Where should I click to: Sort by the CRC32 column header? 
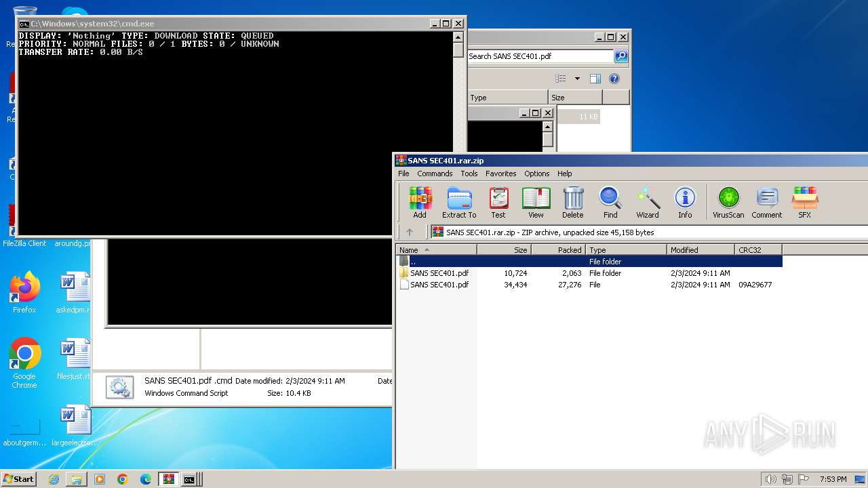(758, 250)
